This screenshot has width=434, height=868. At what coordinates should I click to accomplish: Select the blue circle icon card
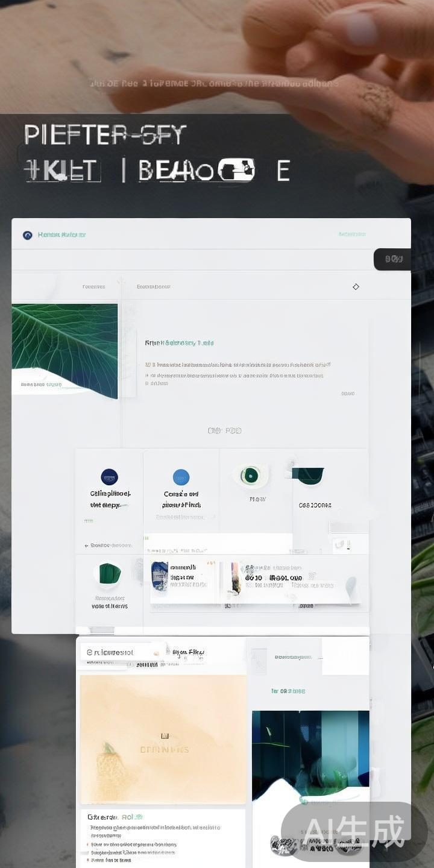coord(181,477)
